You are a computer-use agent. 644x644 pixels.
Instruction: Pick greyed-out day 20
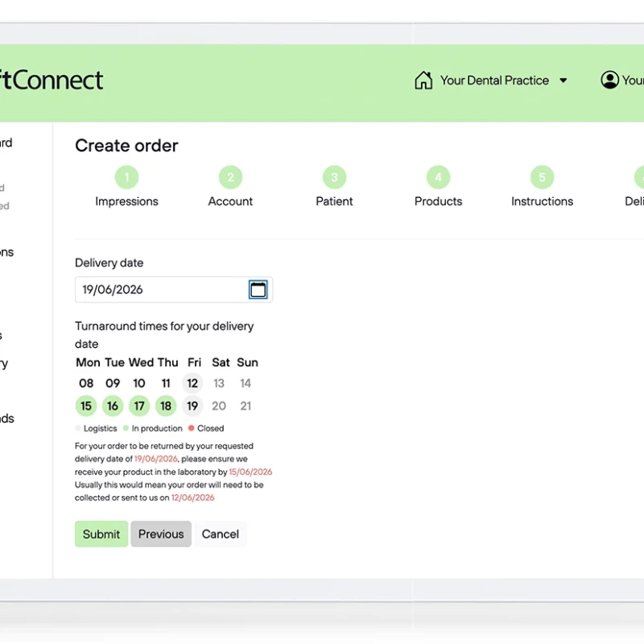[219, 406]
